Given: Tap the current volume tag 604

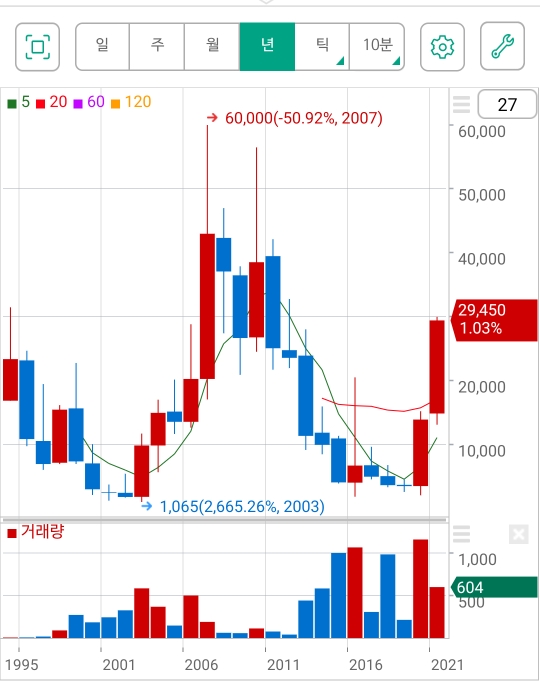Looking at the screenshot, I should (494, 587).
